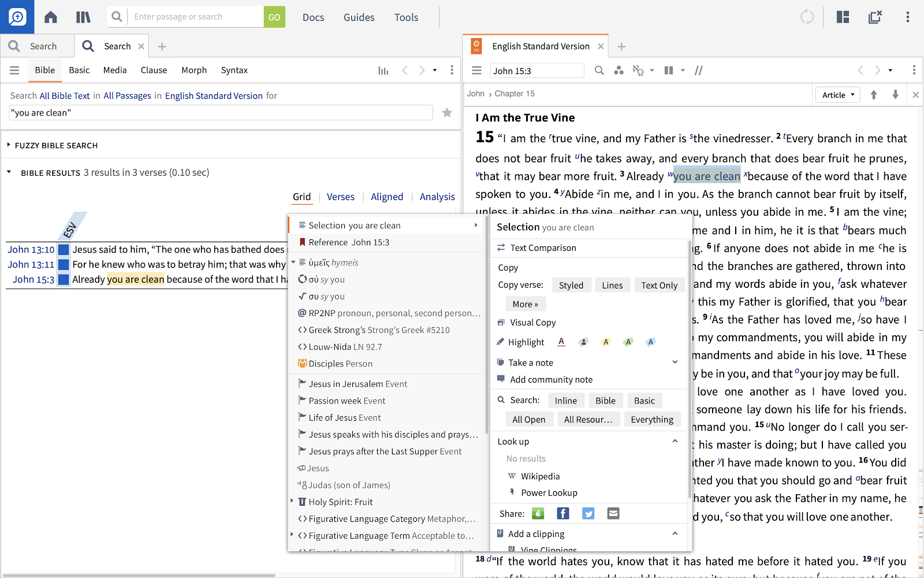924x578 pixels.
Task: Open the Docs menu
Action: click(314, 17)
